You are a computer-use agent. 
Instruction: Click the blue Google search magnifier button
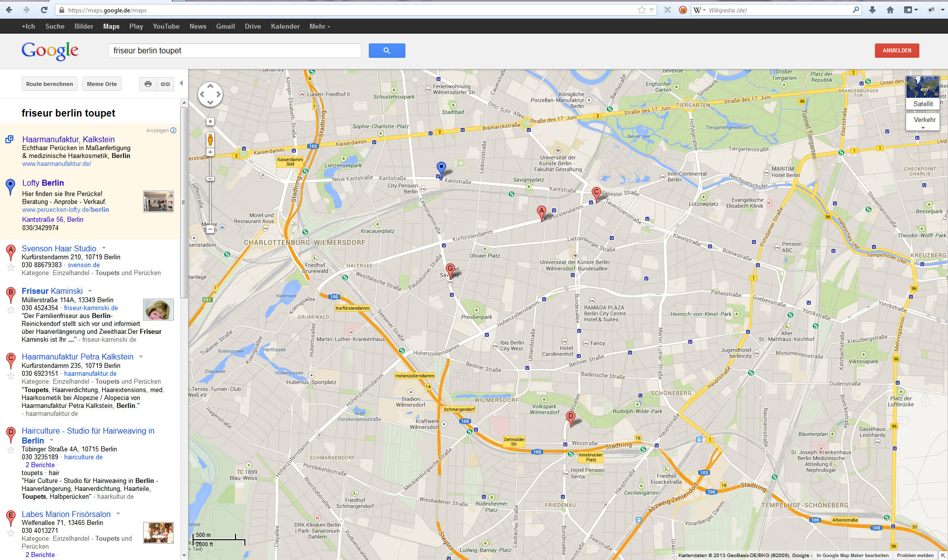(x=387, y=50)
